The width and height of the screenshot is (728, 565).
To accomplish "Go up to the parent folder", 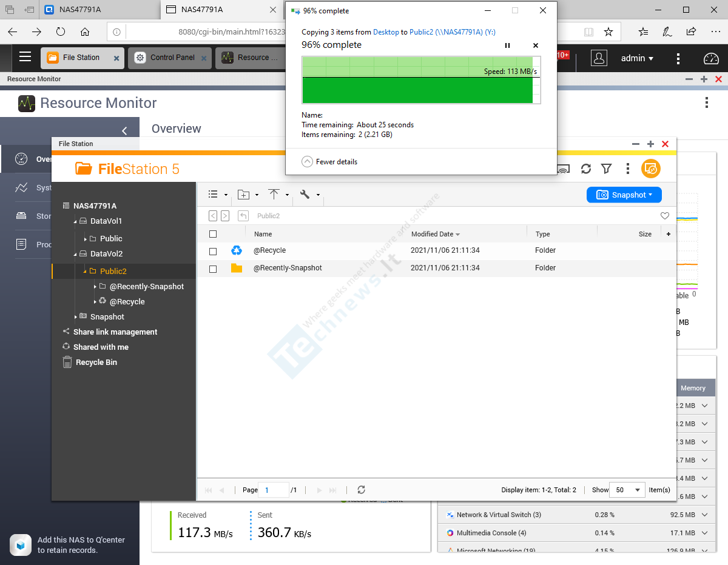I will point(243,216).
